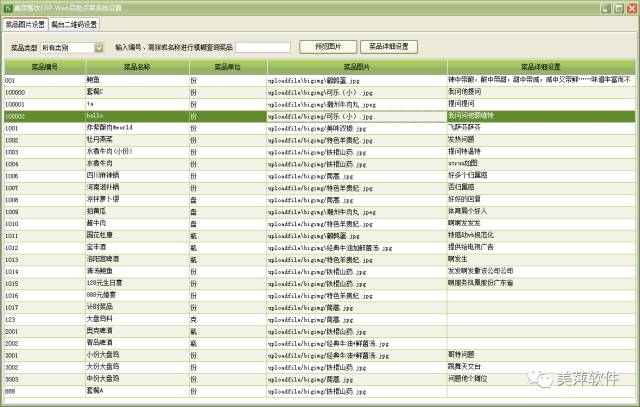Click the 菜品详细设置 button
Image resolution: width=640 pixels, height=407 pixels.
tap(387, 47)
